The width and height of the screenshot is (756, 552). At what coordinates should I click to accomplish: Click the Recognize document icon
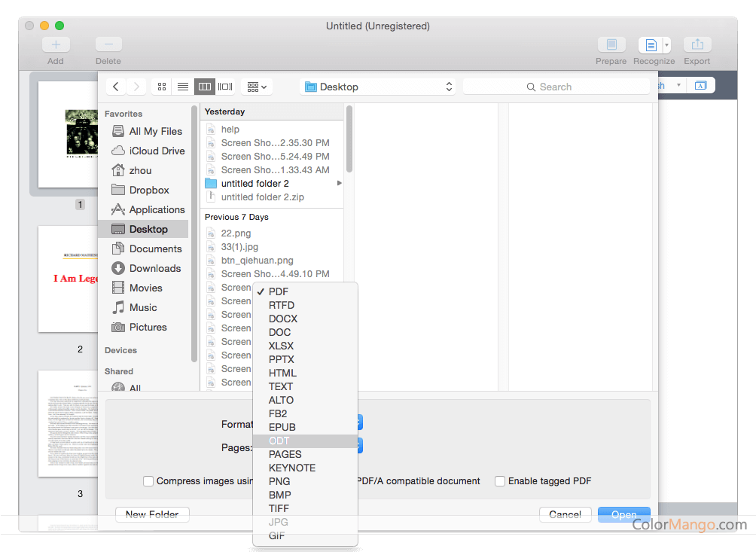pos(650,45)
